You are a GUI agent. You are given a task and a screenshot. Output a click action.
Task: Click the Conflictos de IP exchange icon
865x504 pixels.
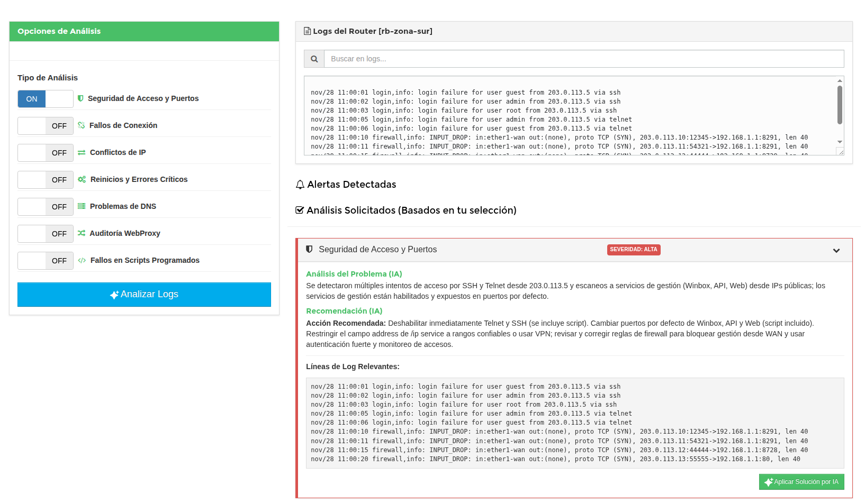click(x=82, y=152)
